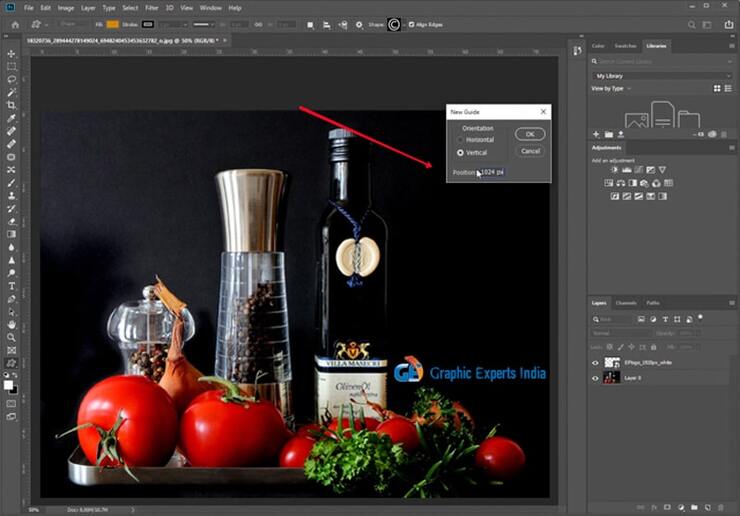The image size is (740, 516).
Task: Select the Lasso tool
Action: pyautogui.click(x=12, y=79)
